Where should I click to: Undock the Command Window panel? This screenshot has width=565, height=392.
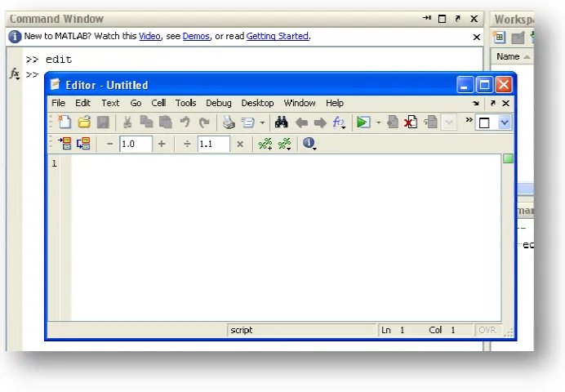point(457,18)
